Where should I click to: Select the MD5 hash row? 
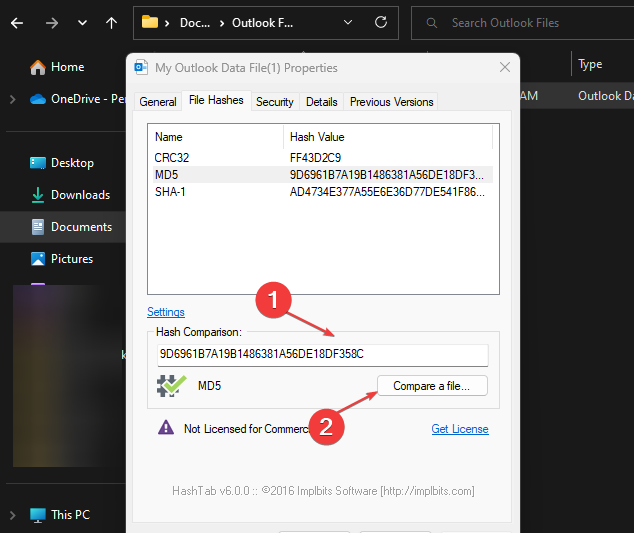[x=323, y=175]
